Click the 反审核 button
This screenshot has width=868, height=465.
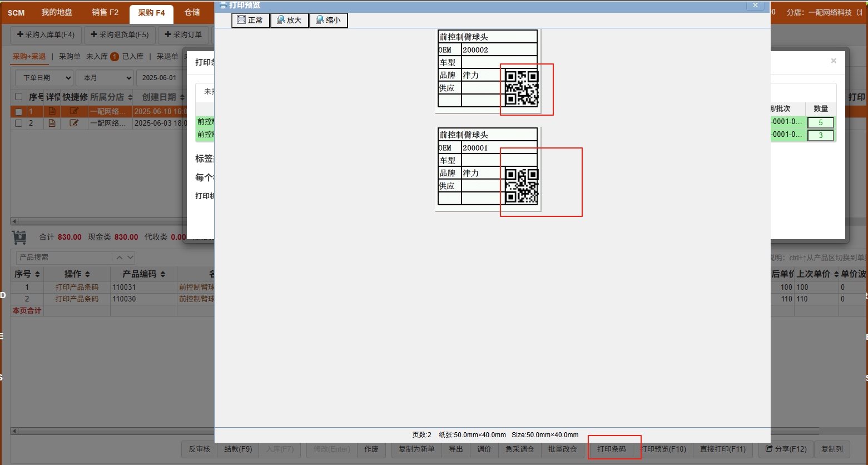click(200, 449)
